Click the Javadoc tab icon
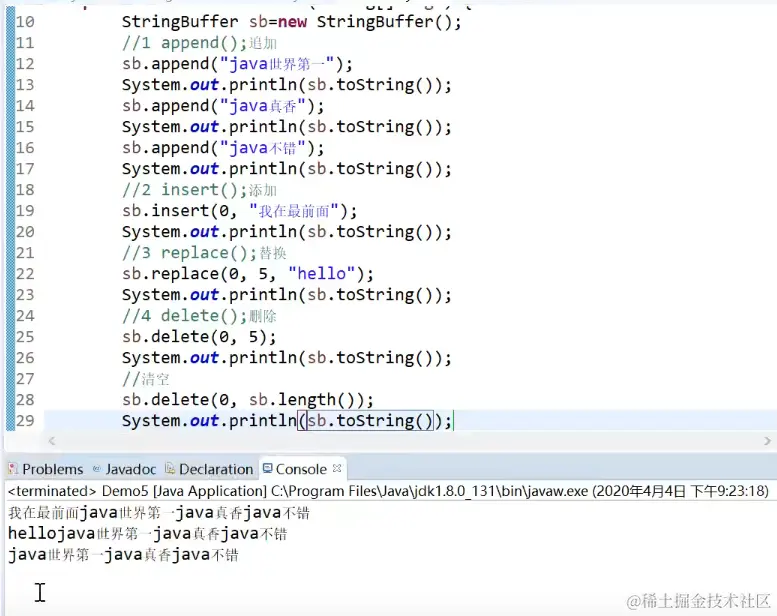 [x=97, y=469]
